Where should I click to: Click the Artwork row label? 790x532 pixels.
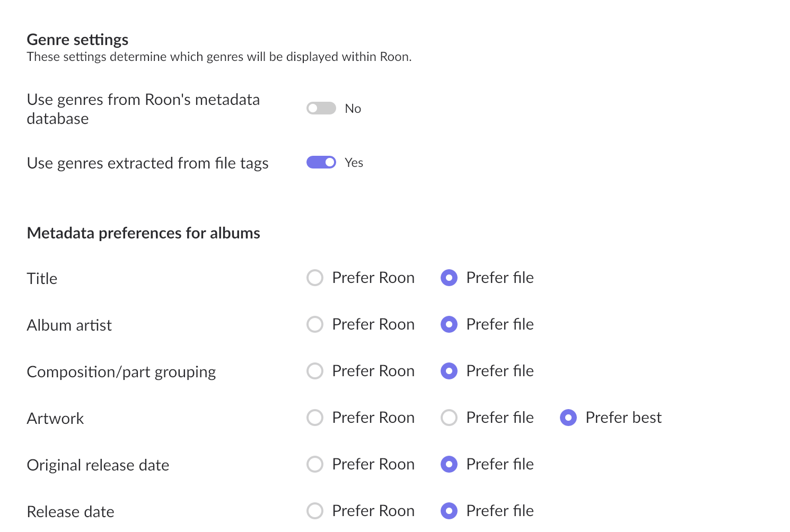[55, 419]
